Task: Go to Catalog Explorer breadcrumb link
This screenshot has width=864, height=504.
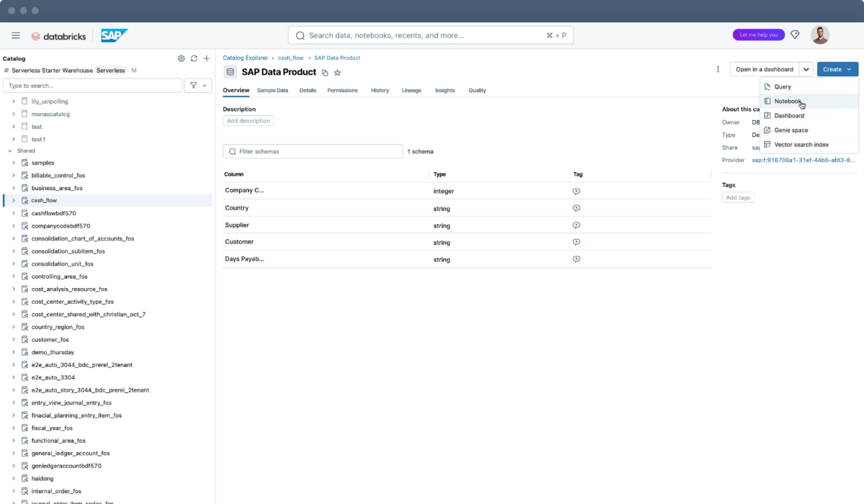Action: point(245,58)
